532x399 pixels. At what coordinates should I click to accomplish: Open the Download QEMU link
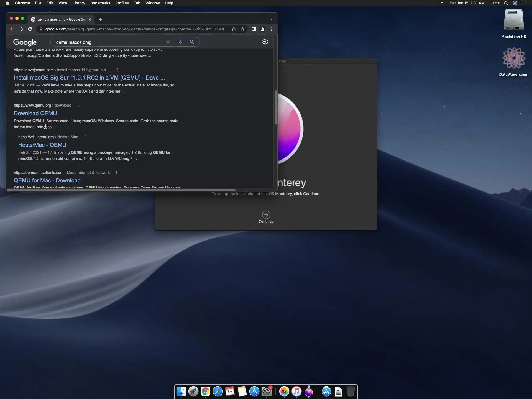coord(35,113)
